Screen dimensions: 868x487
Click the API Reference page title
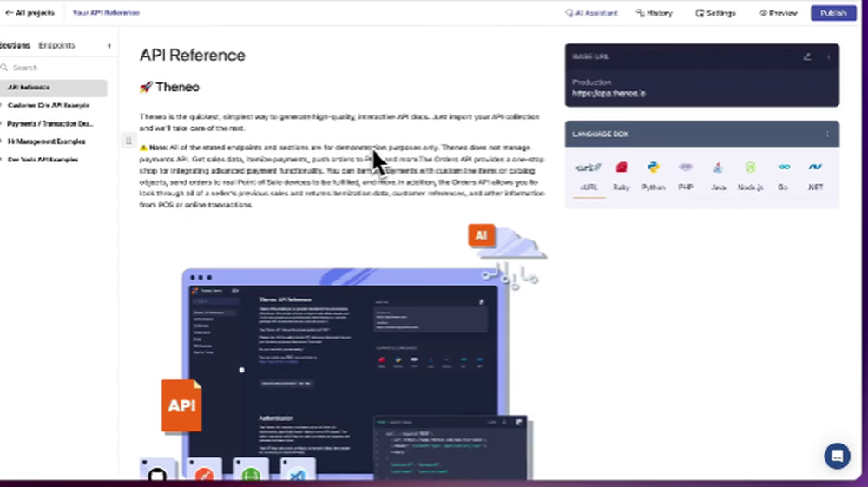click(x=192, y=56)
